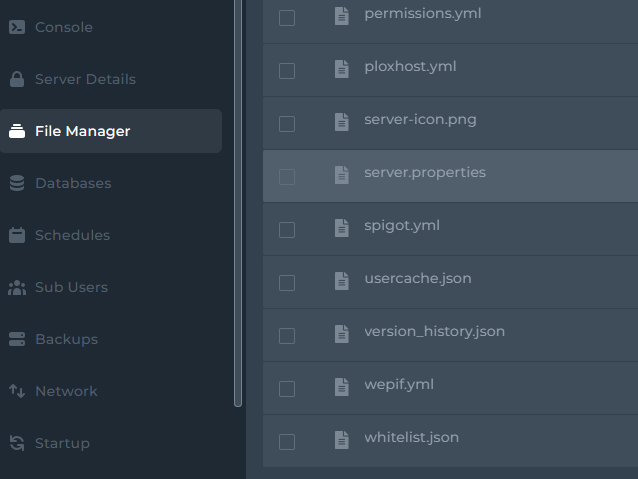Go to the Databases section
The image size is (638, 479).
click(73, 183)
